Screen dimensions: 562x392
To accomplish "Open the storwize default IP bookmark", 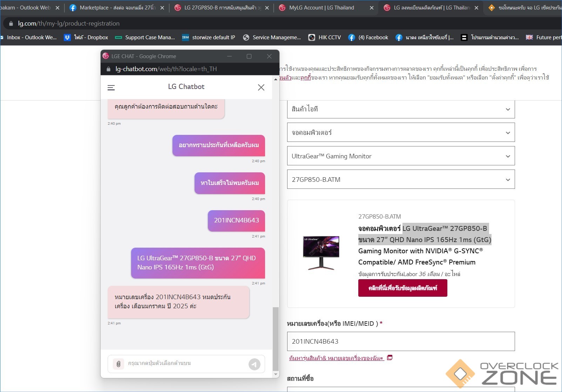I will pyautogui.click(x=209, y=37).
